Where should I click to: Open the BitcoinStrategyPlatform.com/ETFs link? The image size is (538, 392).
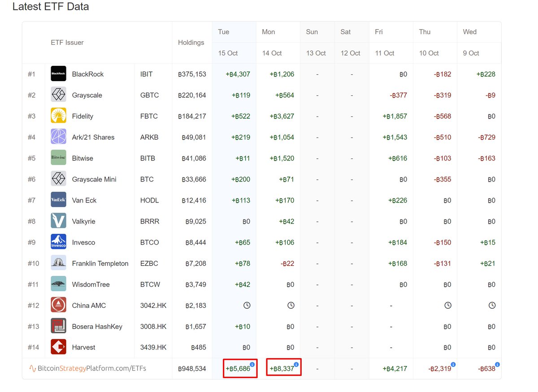tap(88, 369)
